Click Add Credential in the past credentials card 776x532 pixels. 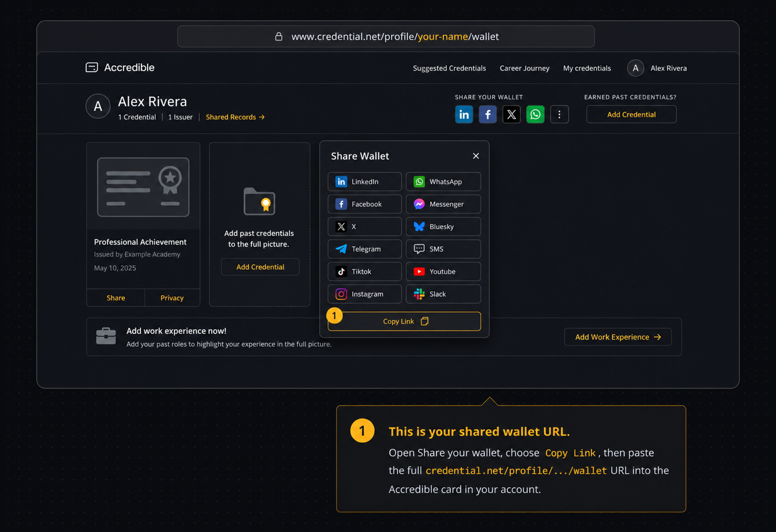260,267
